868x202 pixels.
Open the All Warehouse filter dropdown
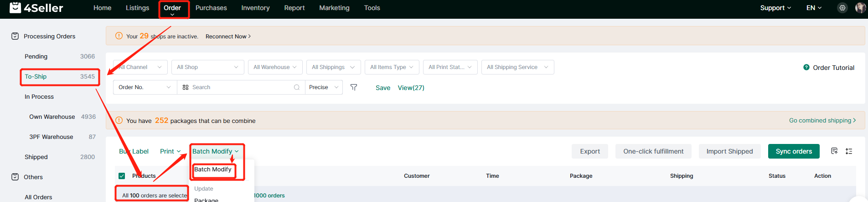(275, 67)
